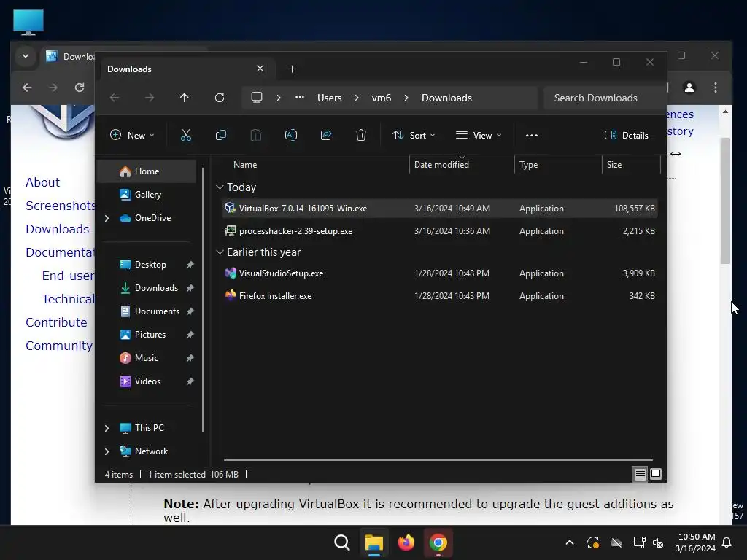The image size is (747, 560).
Task: Switch to details list view in status bar
Action: pyautogui.click(x=640, y=474)
